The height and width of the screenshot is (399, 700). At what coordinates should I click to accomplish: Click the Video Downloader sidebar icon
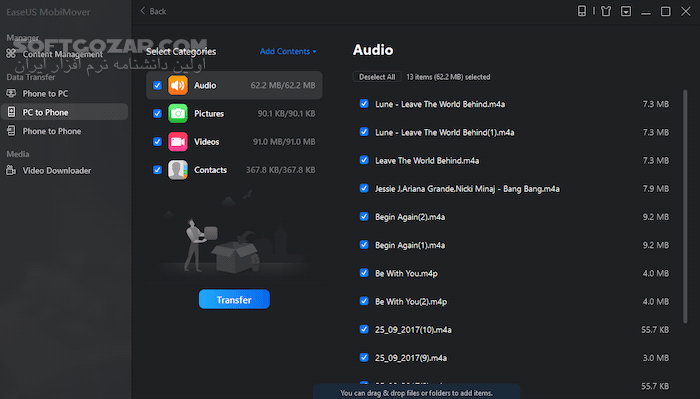click(11, 170)
